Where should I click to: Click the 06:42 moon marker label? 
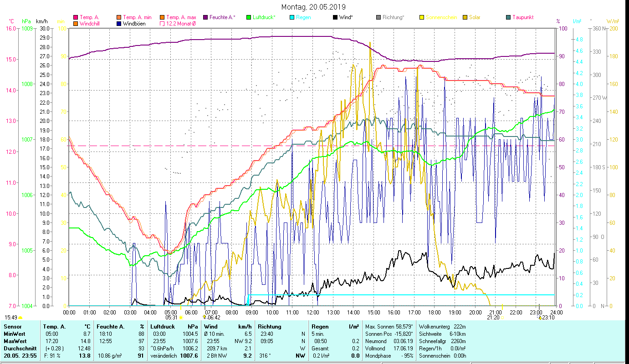tap(212, 318)
